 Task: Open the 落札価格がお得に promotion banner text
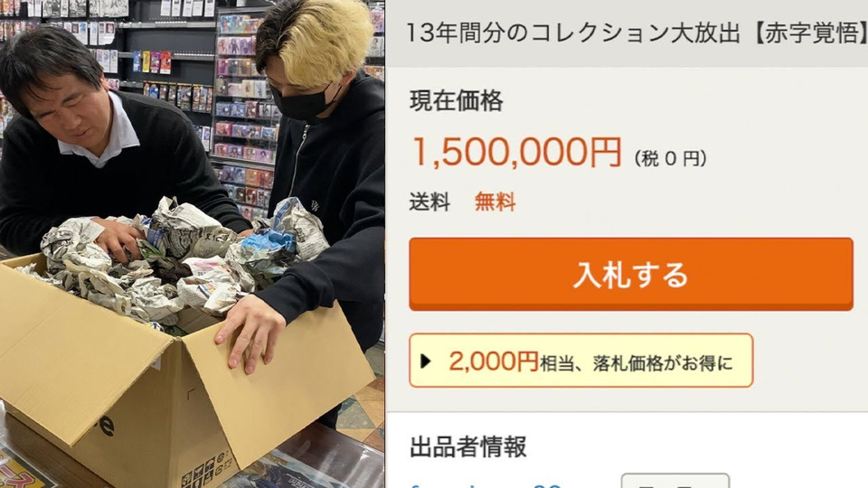point(636,363)
